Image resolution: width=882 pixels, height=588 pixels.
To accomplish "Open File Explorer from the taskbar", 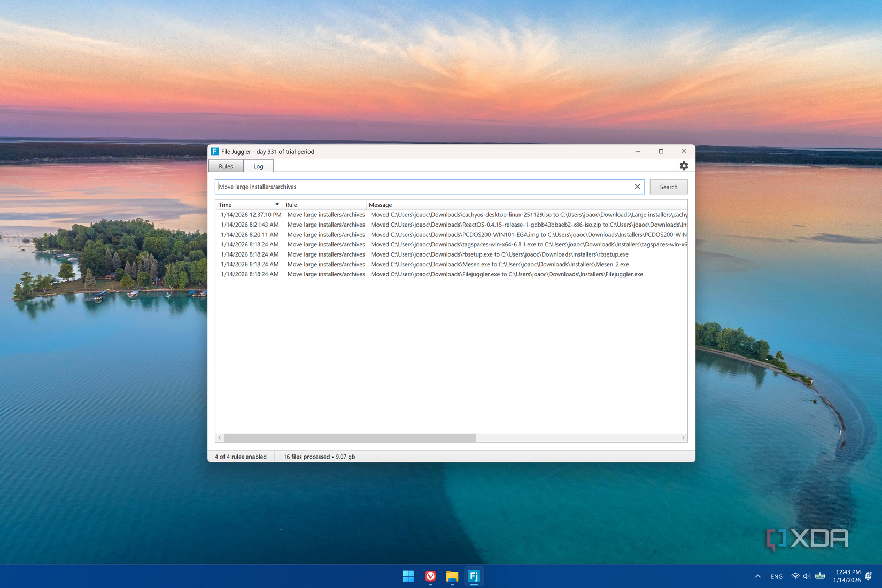I will coord(452,576).
